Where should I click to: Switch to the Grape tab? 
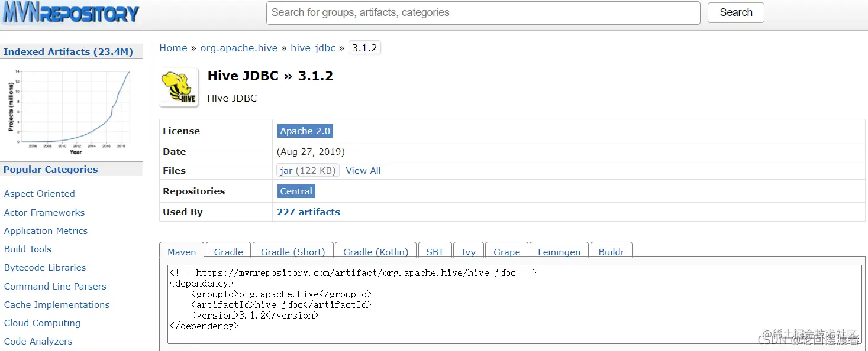(506, 251)
